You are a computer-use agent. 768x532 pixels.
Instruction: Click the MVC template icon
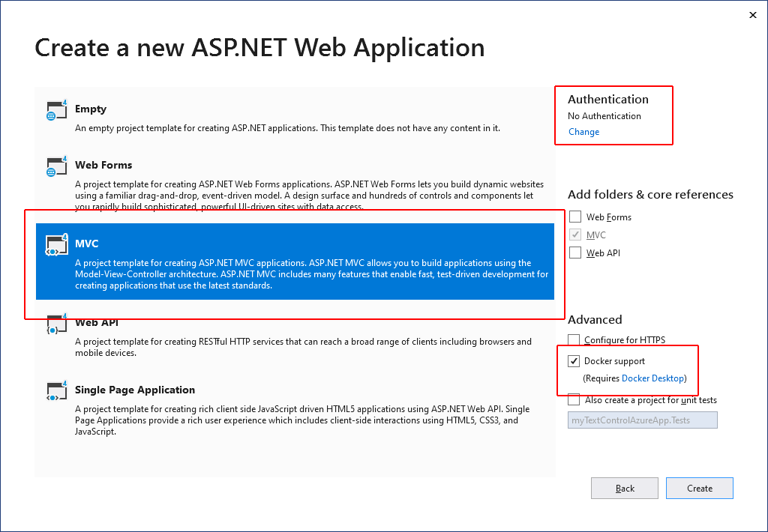pyautogui.click(x=56, y=245)
